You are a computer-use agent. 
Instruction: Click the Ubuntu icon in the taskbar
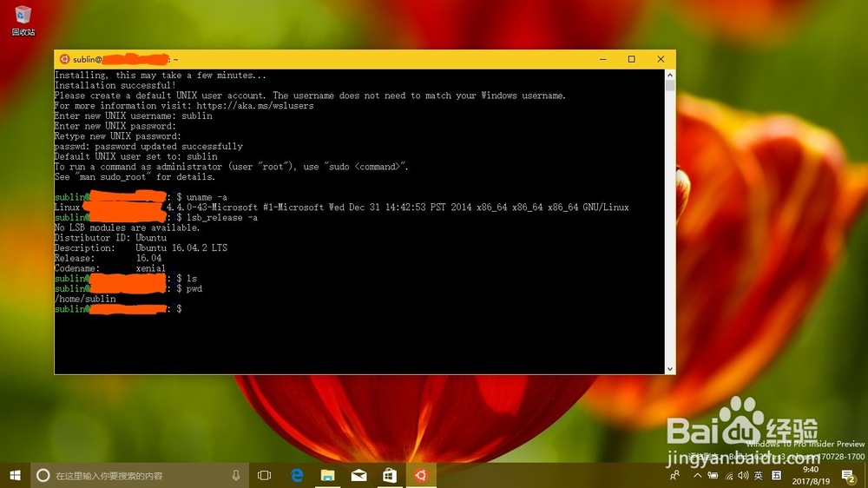[x=421, y=475]
